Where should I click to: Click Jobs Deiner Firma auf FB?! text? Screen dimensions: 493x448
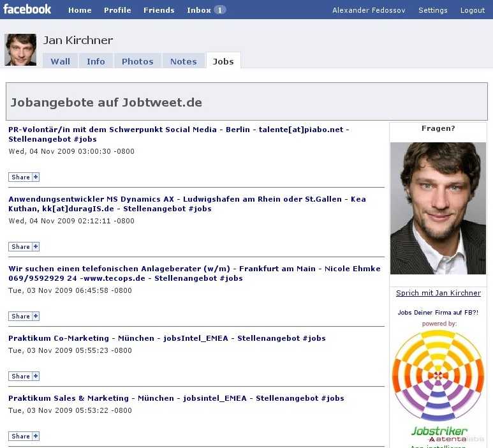(438, 313)
